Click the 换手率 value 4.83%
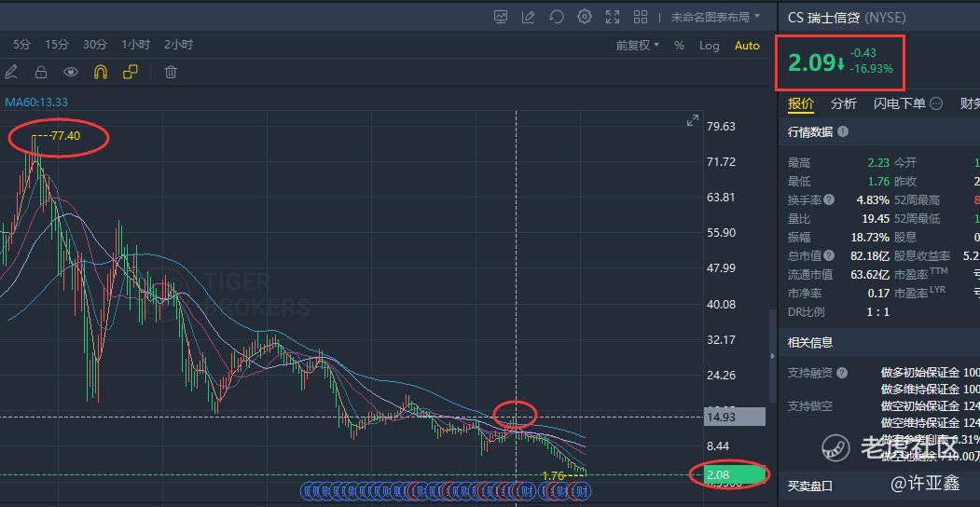This screenshot has width=980, height=507. [873, 200]
